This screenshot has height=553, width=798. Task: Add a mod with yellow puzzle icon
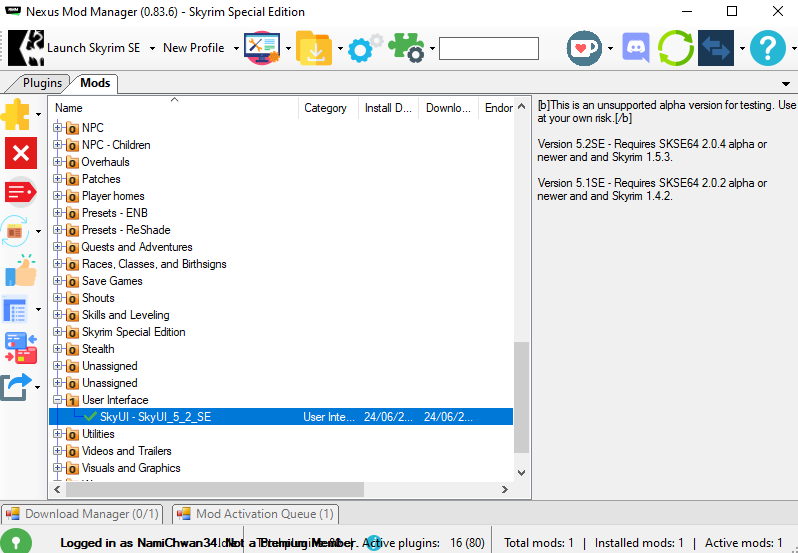pos(16,114)
